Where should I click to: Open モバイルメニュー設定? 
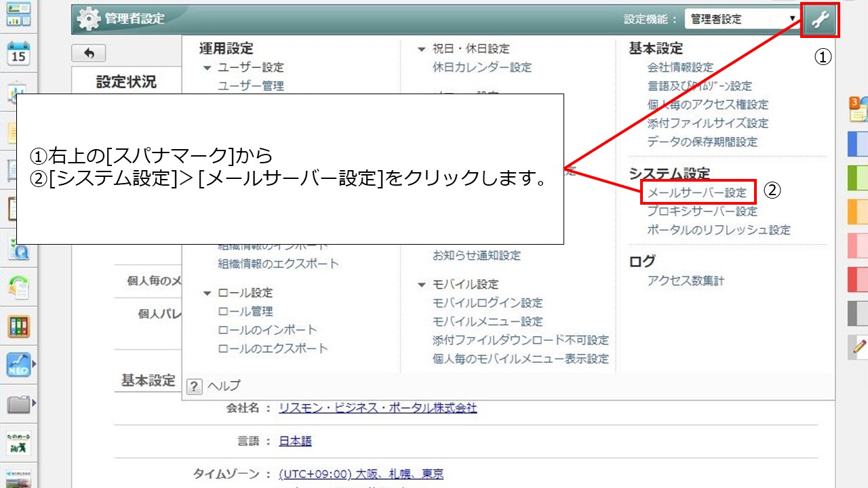pyautogui.click(x=488, y=321)
